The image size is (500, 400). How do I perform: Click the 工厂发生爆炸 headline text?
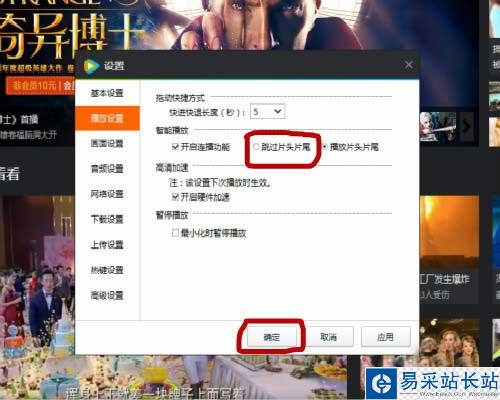pos(445,279)
